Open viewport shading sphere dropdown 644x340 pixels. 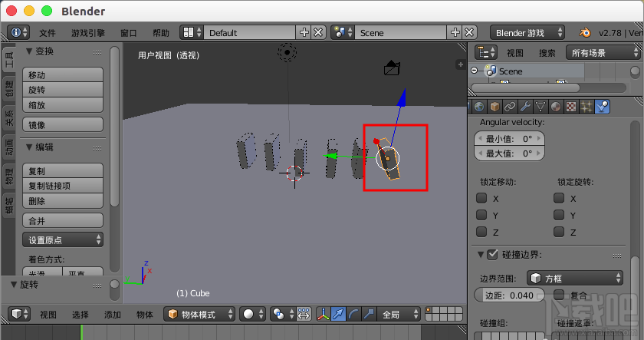[252, 315]
